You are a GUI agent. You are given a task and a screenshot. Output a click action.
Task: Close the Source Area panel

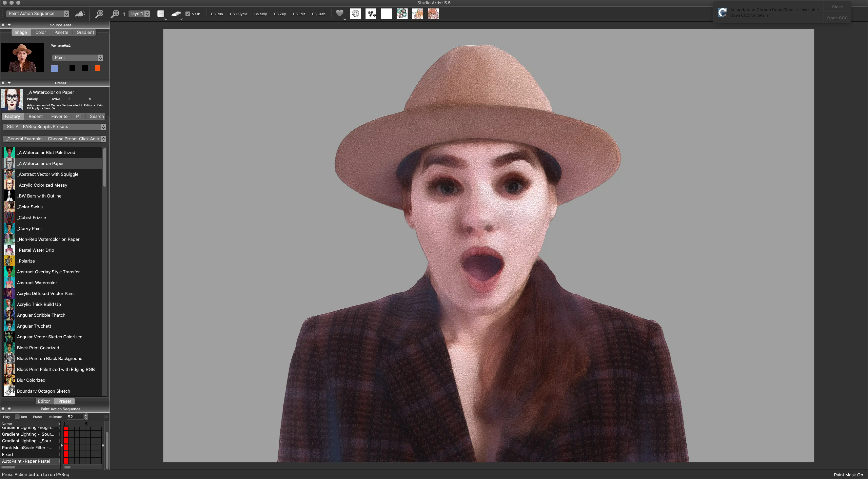pyautogui.click(x=3, y=25)
